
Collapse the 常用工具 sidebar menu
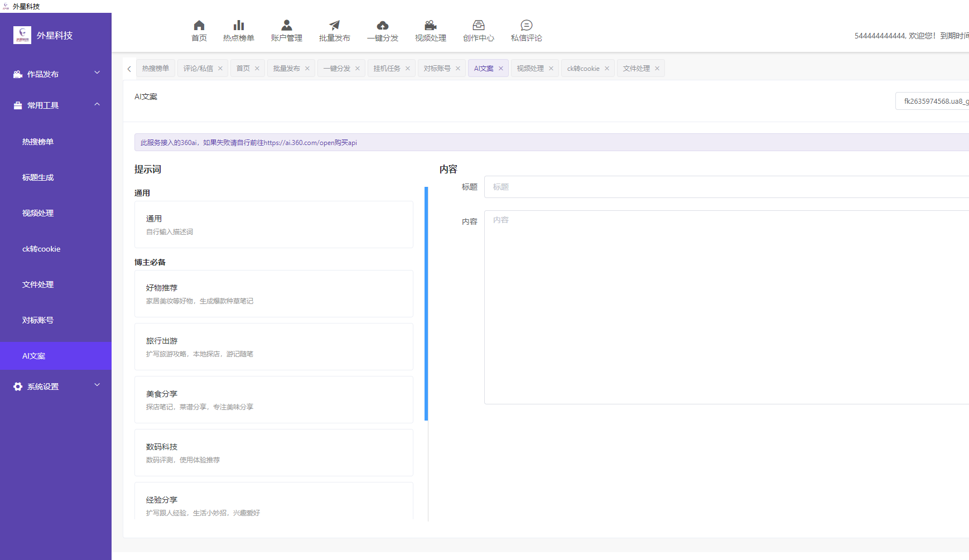click(x=56, y=105)
